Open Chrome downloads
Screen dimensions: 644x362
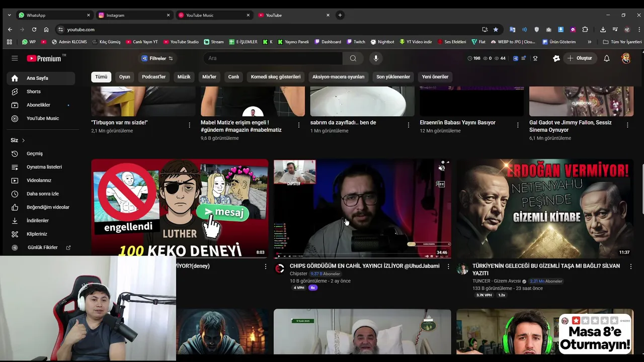click(603, 30)
